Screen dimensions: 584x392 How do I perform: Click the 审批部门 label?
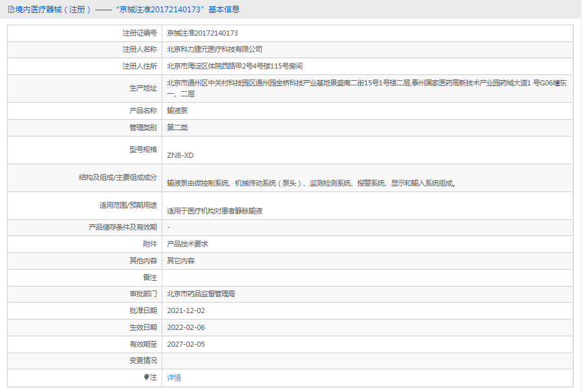(143, 294)
